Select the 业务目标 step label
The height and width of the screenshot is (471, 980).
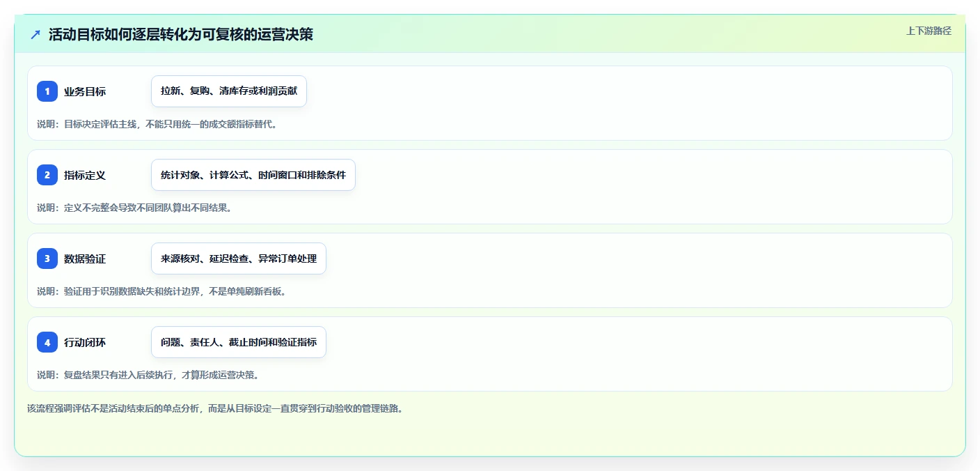click(85, 91)
